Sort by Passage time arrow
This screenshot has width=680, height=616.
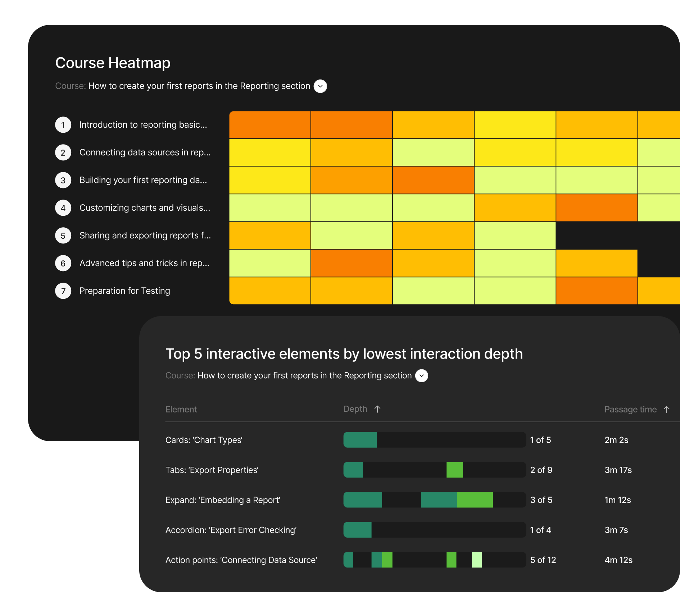point(666,410)
